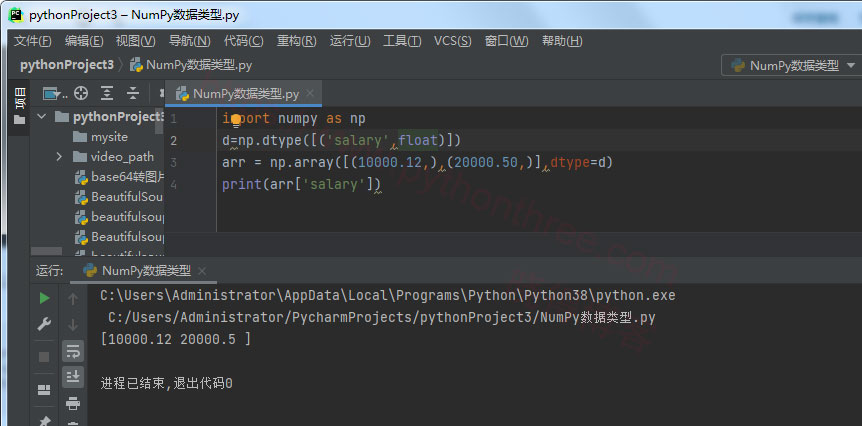862x426 pixels.
Task: Open the 重构(R) menu
Action: tap(296, 41)
